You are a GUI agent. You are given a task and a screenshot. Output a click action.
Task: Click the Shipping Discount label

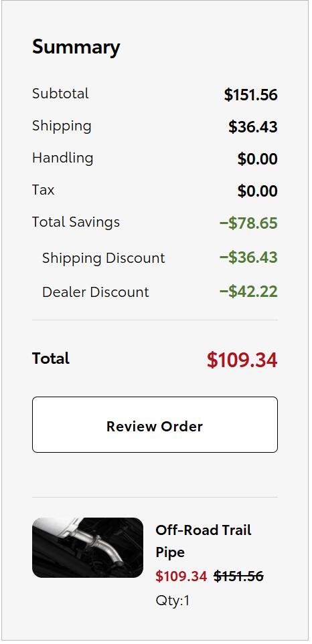(x=103, y=258)
